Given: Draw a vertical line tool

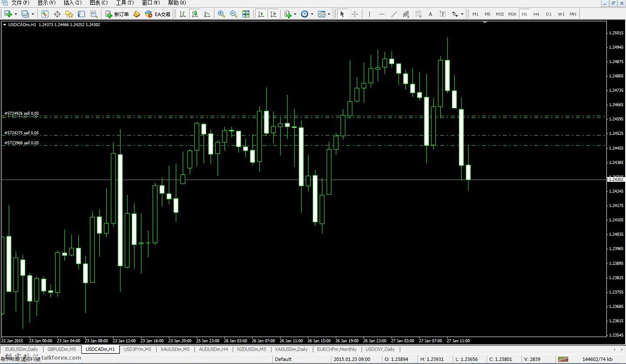Looking at the screenshot, I should (x=369, y=14).
